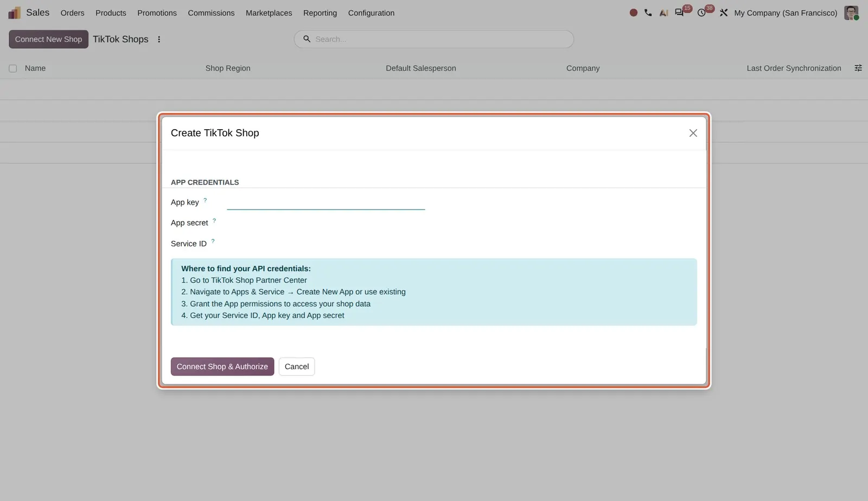
Task: Click Connect Shop & Authorize button
Action: click(222, 366)
